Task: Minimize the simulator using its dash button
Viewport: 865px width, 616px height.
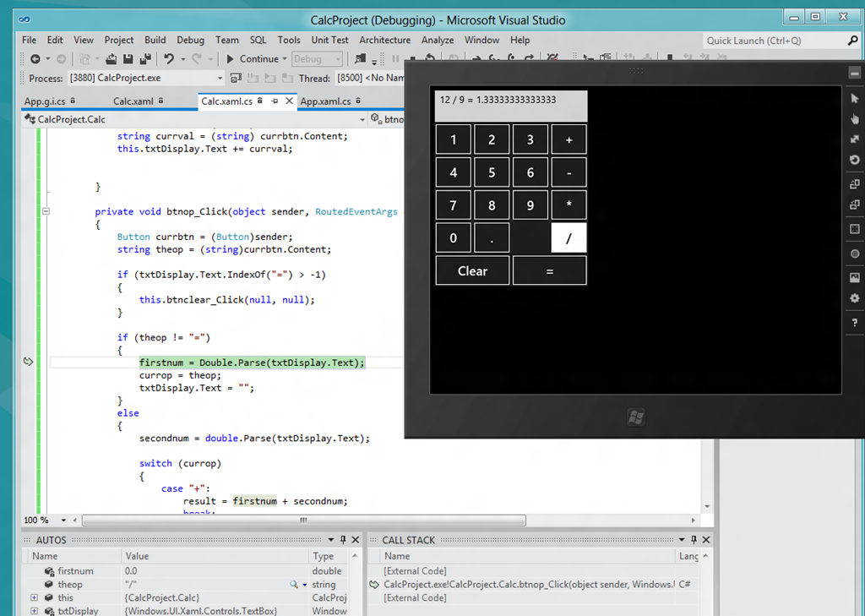Action: [854, 73]
